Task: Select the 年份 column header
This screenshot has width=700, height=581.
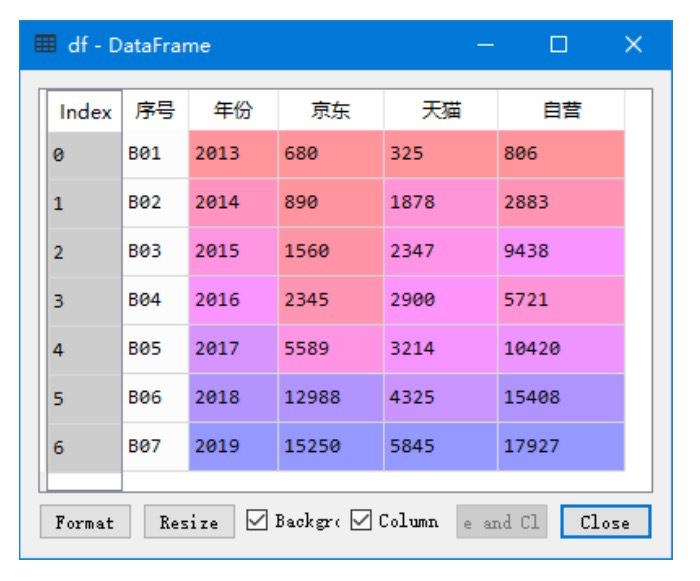Action: point(233,111)
